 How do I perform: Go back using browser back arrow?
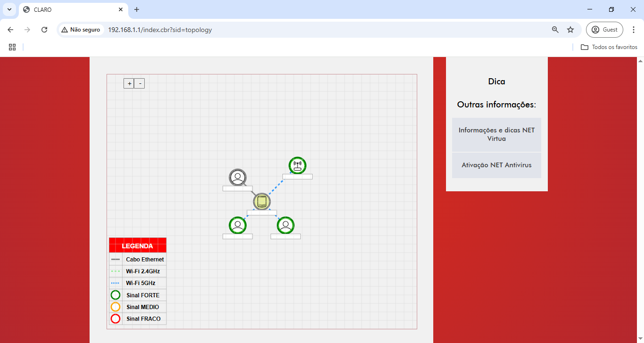[x=10, y=30]
